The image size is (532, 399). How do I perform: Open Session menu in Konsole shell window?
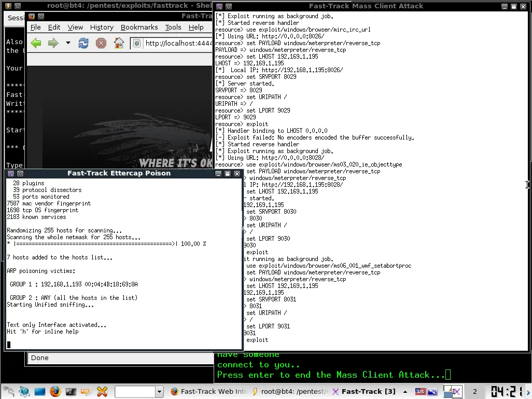tap(16, 18)
